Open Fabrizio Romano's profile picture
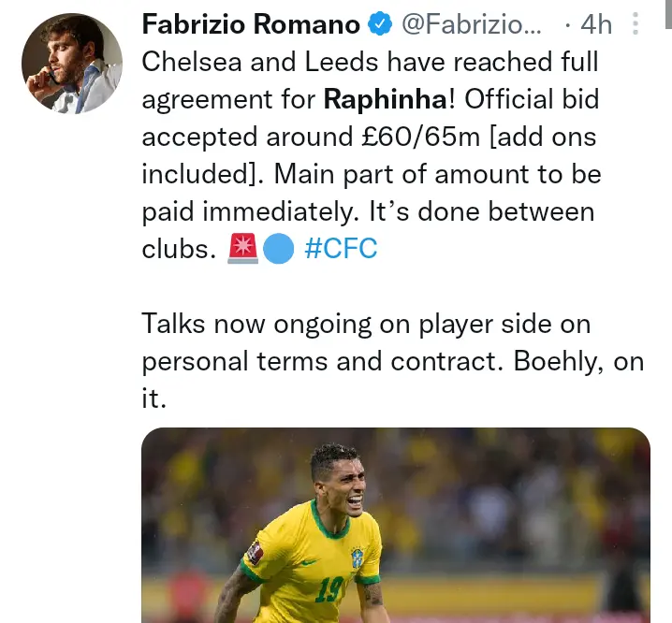The width and height of the screenshot is (672, 623). pyautogui.click(x=72, y=65)
